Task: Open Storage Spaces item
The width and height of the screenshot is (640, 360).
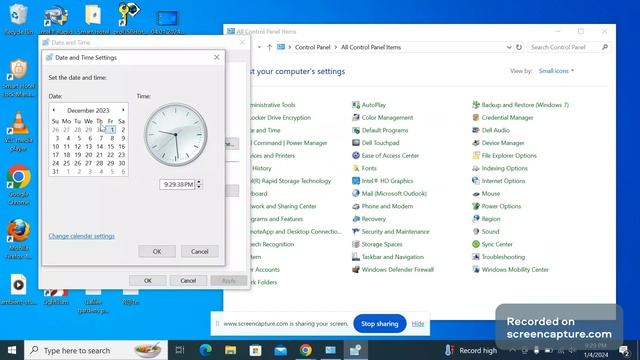Action: [x=377, y=244]
